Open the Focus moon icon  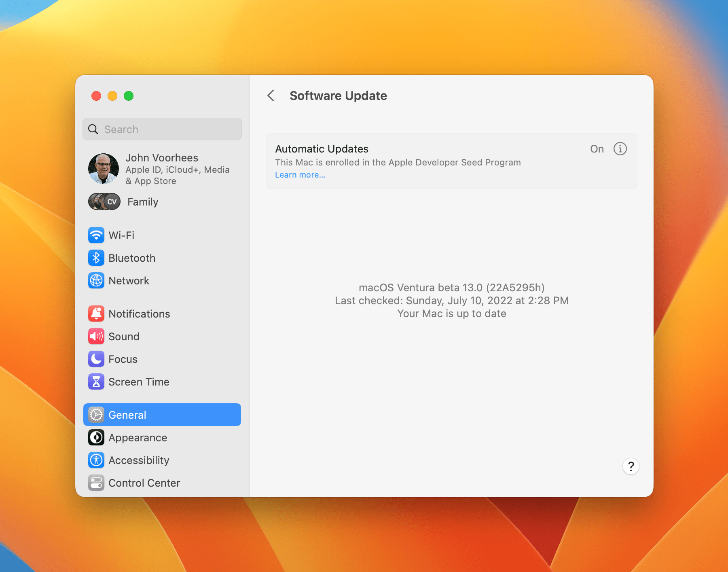[x=96, y=359]
